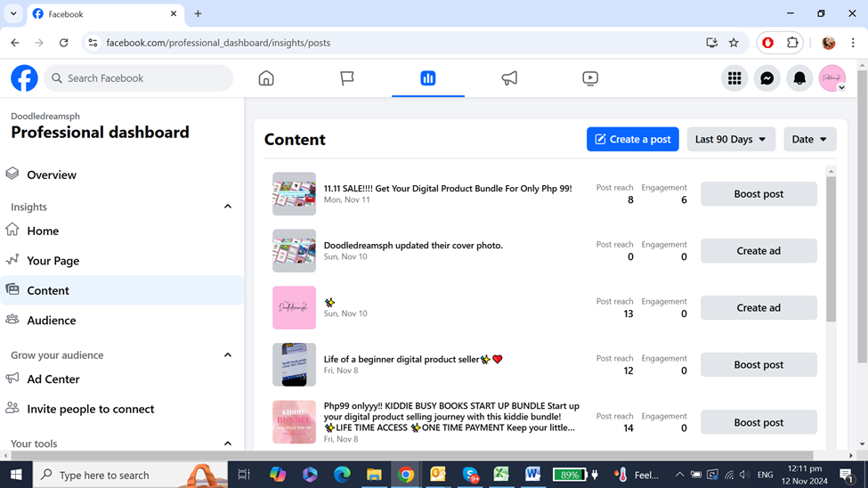Open the Kiddie Bundle post thumbnail
Viewport: 868px width, 488px height.
[294, 422]
